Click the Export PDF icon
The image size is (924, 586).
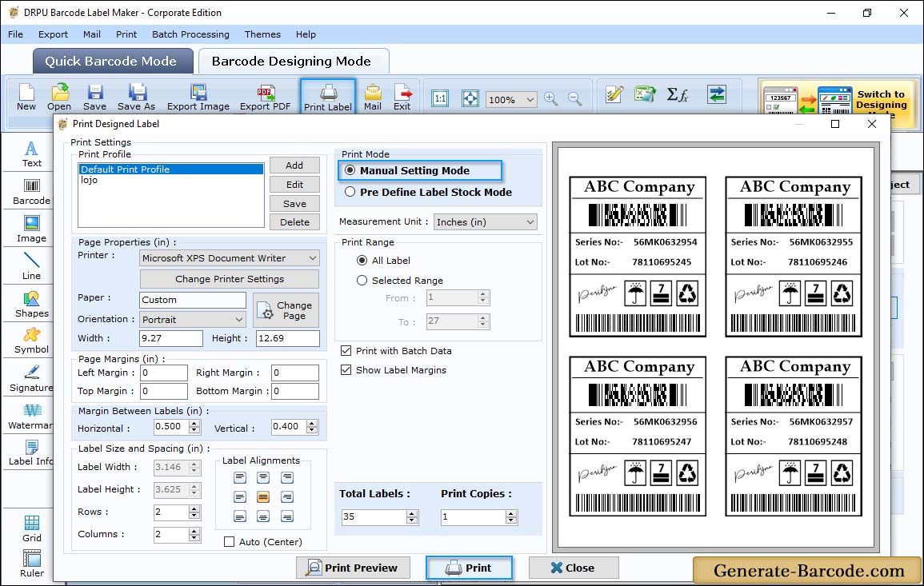265,98
